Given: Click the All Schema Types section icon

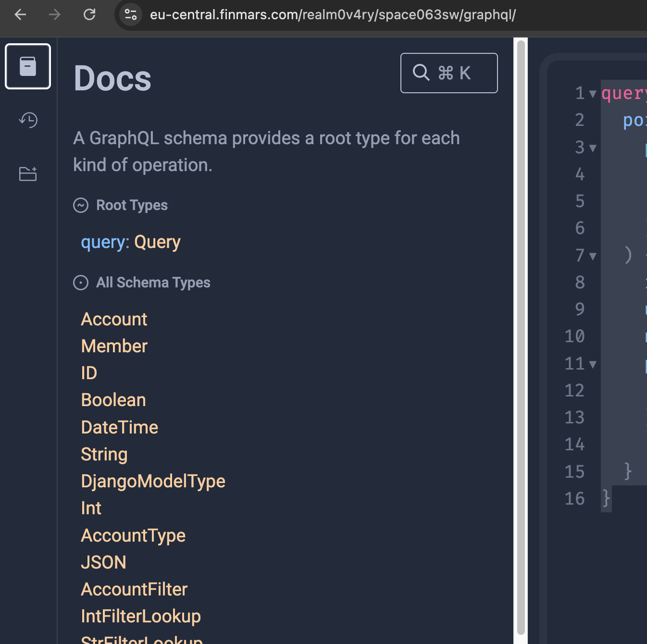Looking at the screenshot, I should [x=81, y=283].
